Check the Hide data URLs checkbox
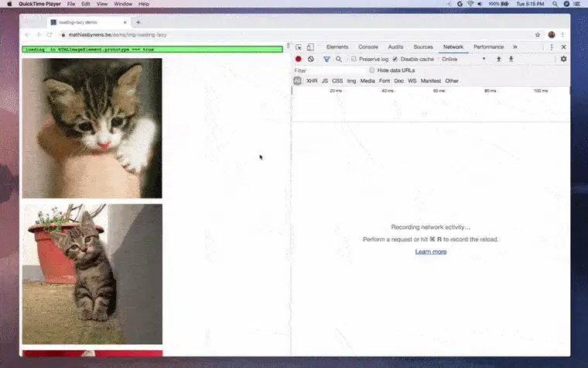Image resolution: width=588 pixels, height=368 pixels. 372,71
